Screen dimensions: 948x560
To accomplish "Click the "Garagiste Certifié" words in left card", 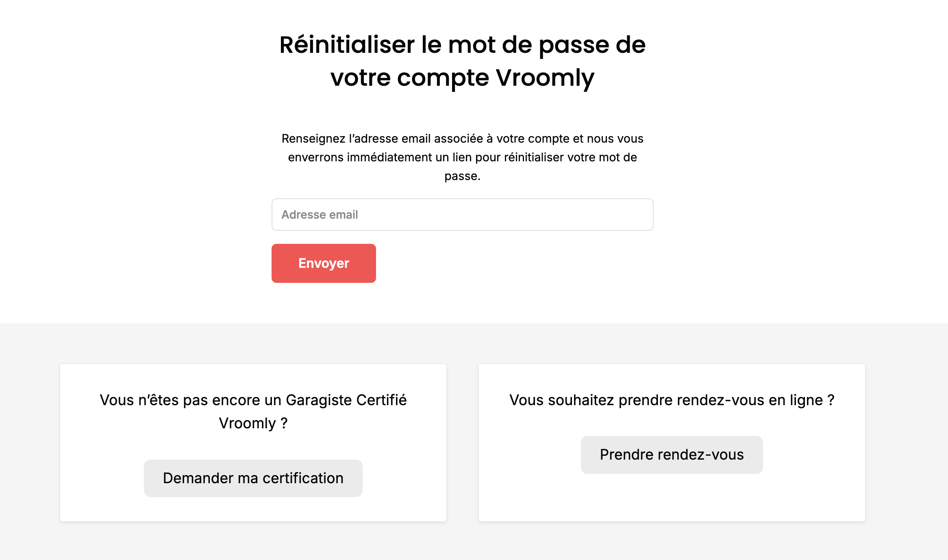I will tap(346, 400).
